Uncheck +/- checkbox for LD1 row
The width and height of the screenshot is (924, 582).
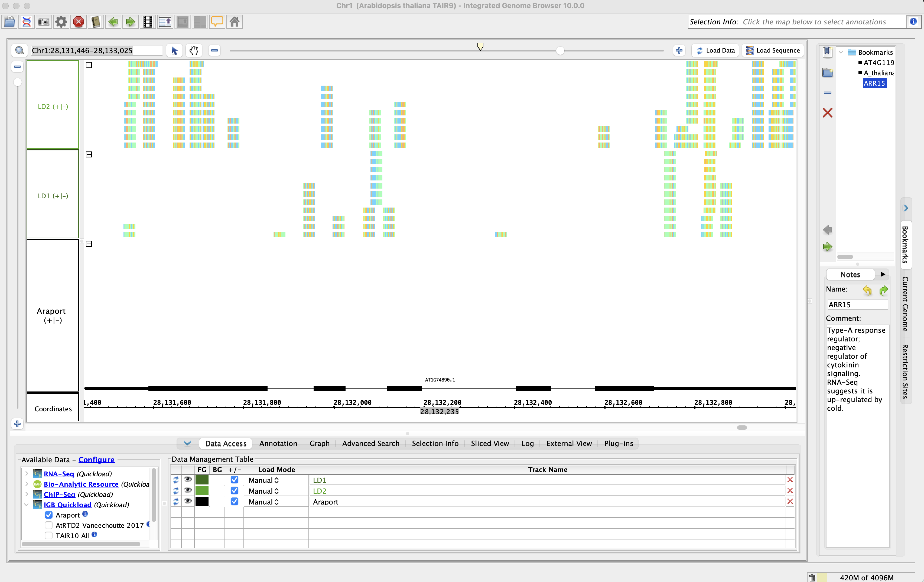click(235, 480)
